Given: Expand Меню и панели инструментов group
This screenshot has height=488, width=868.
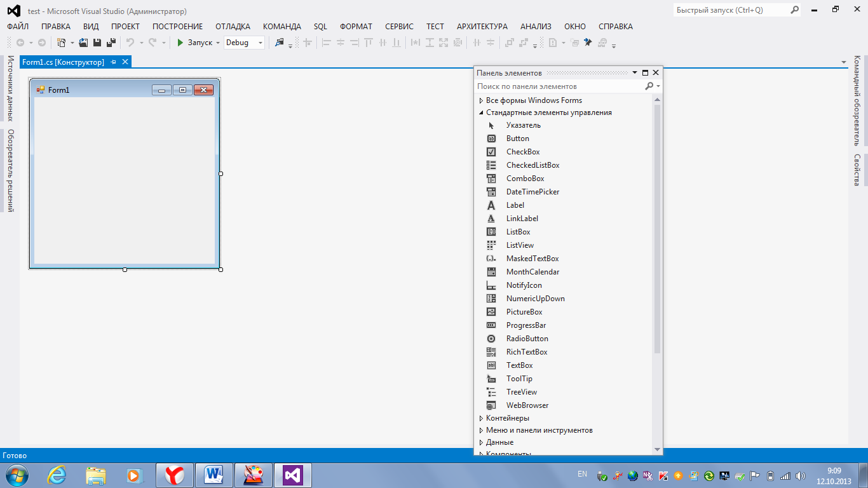Looking at the screenshot, I should coord(480,430).
